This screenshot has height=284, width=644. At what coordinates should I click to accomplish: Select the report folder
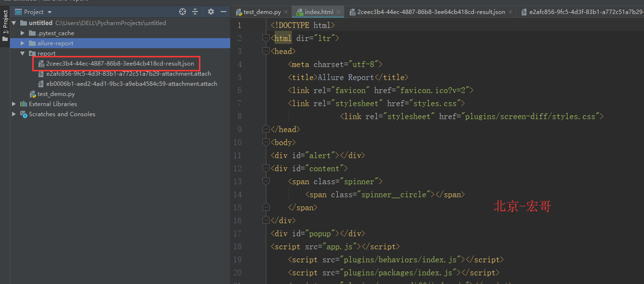click(x=46, y=54)
